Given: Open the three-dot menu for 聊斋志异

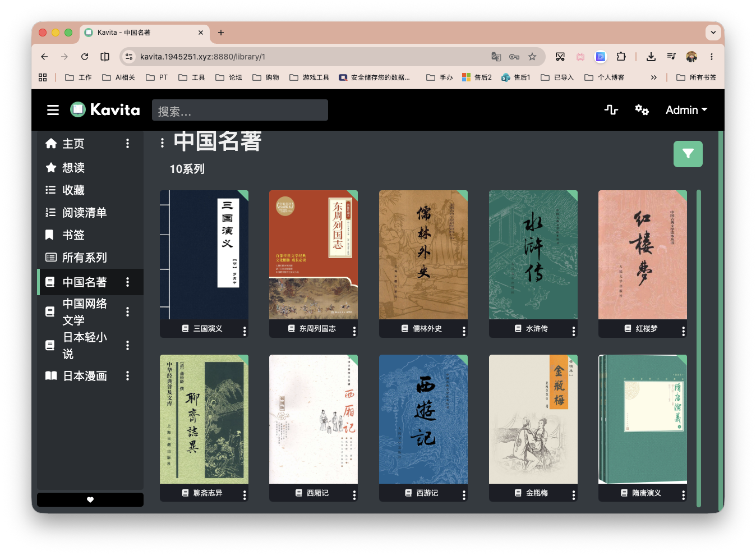Looking at the screenshot, I should click(x=245, y=495).
